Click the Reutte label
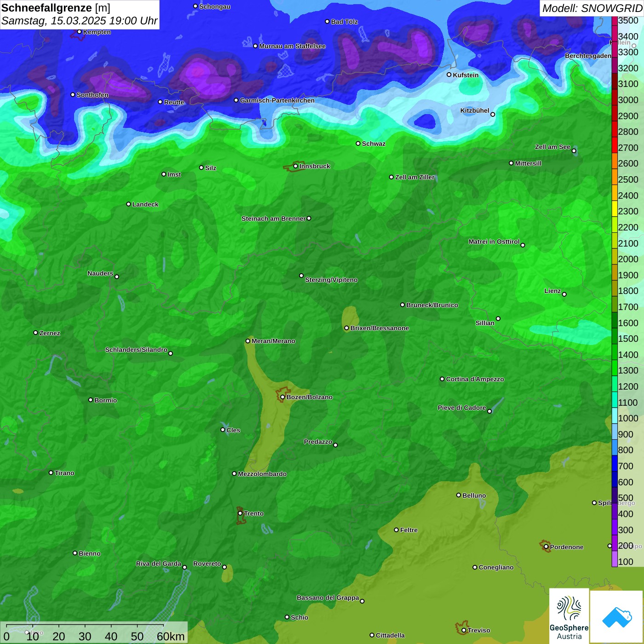 pyautogui.click(x=174, y=102)
